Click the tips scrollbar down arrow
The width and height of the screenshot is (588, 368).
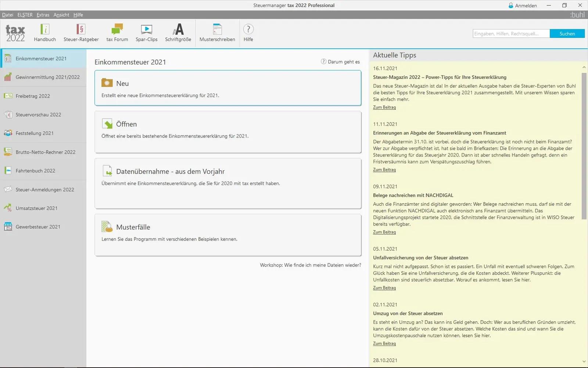tap(584, 362)
